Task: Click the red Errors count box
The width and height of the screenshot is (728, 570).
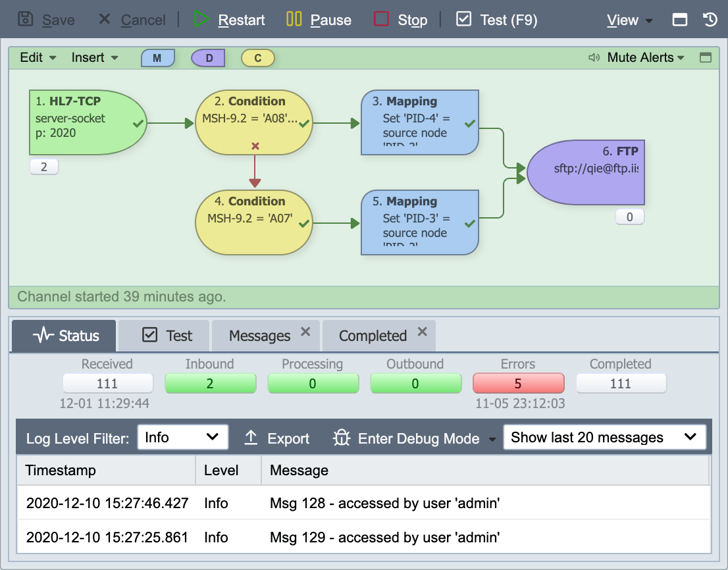Action: [x=518, y=384]
